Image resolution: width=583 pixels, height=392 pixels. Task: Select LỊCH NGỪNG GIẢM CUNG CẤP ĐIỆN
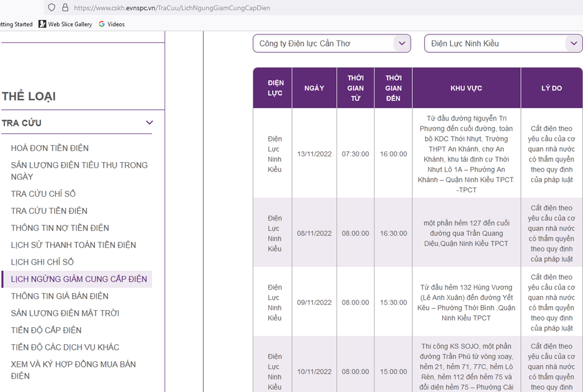pos(79,279)
